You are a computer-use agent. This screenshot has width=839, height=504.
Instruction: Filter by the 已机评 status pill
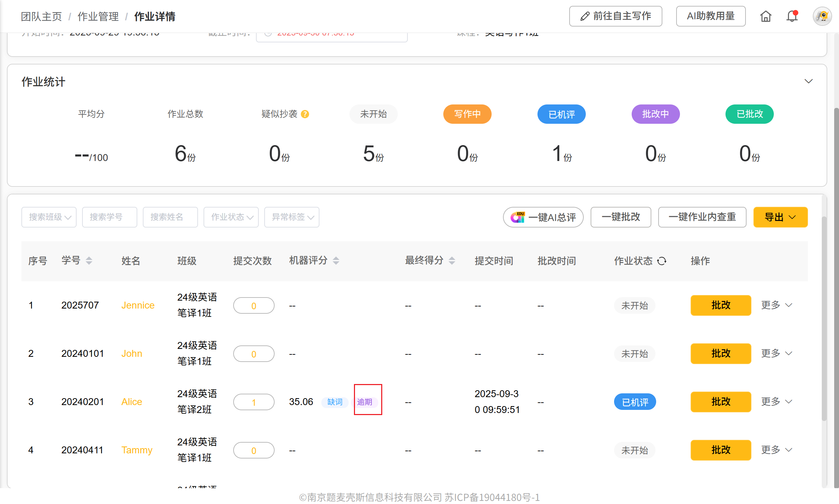561,114
